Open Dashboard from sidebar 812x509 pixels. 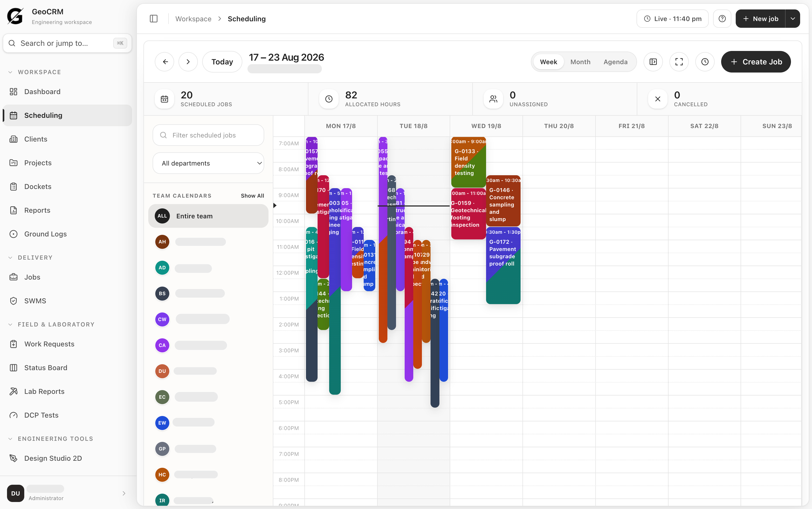[67, 92]
